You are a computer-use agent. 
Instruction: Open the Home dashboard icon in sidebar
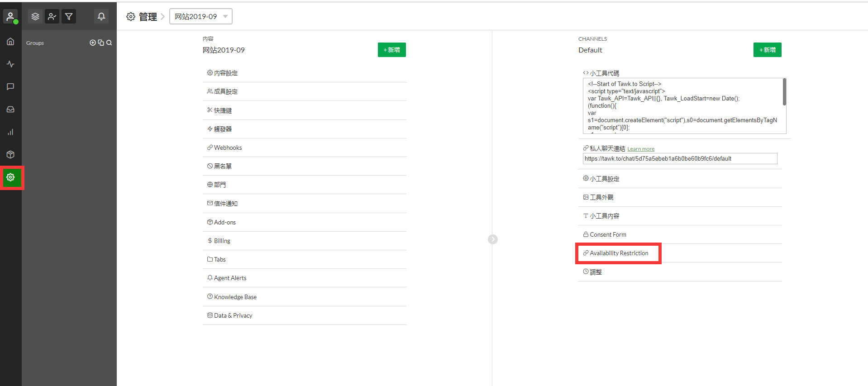click(x=10, y=42)
